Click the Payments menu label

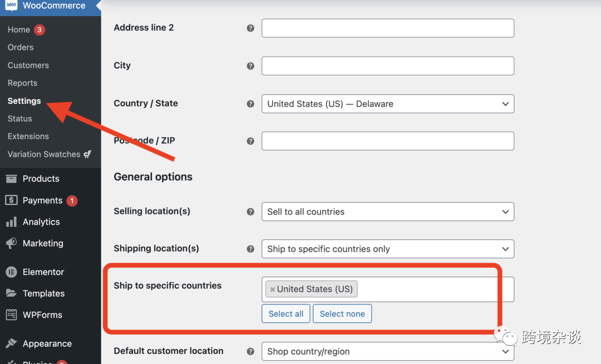coord(42,200)
